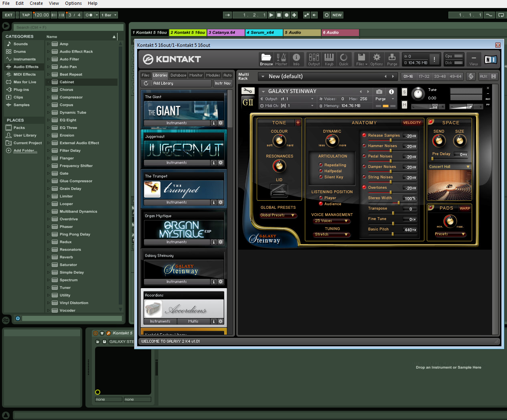Click the Tune knob in instrument header
The height and width of the screenshot is (420, 507).
[418, 94]
